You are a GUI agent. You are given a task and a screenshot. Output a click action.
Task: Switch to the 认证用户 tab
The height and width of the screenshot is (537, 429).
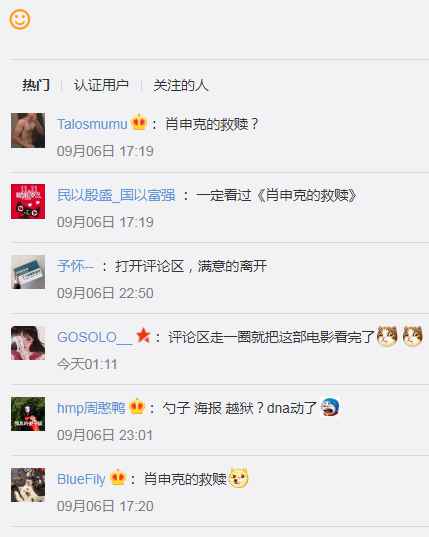[101, 85]
